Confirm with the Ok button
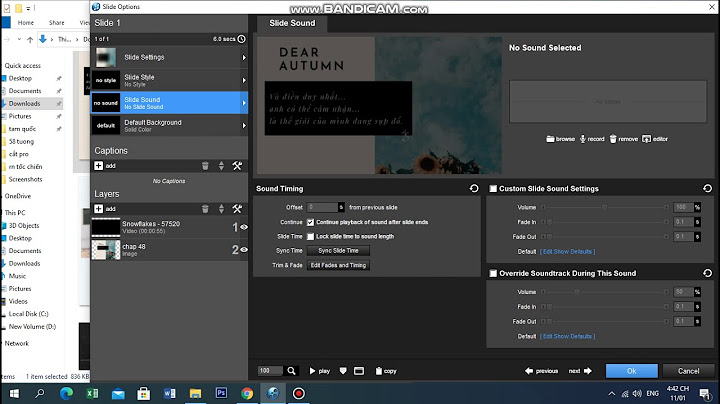 (631, 370)
